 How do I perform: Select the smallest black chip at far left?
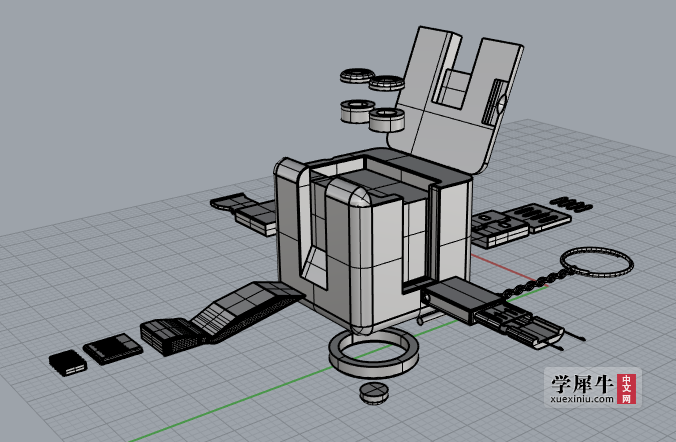point(68,363)
